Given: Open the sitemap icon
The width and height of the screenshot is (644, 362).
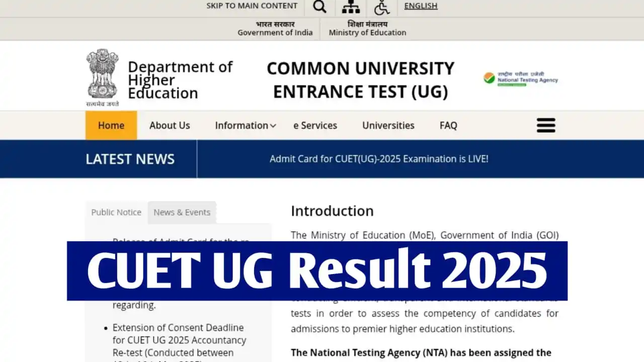Looking at the screenshot, I should (351, 7).
